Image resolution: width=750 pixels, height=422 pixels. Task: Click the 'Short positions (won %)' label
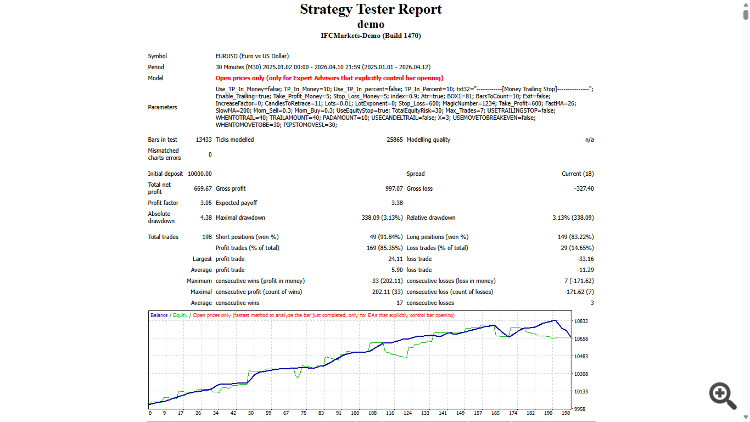247,237
